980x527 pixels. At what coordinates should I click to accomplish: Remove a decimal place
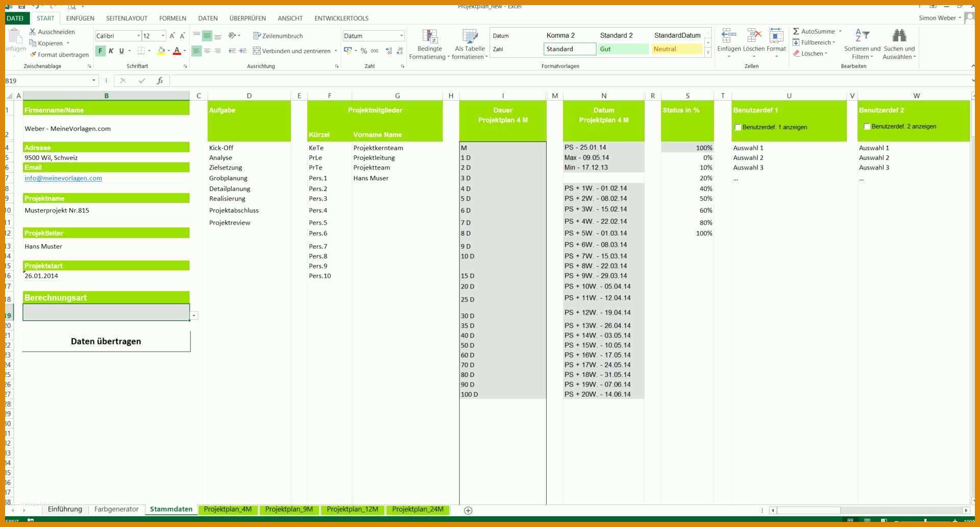(400, 51)
